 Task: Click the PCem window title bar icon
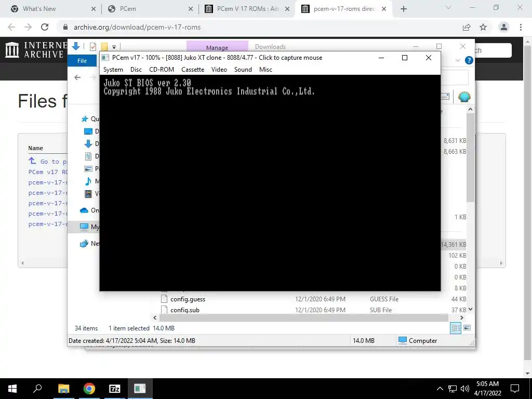click(x=105, y=58)
